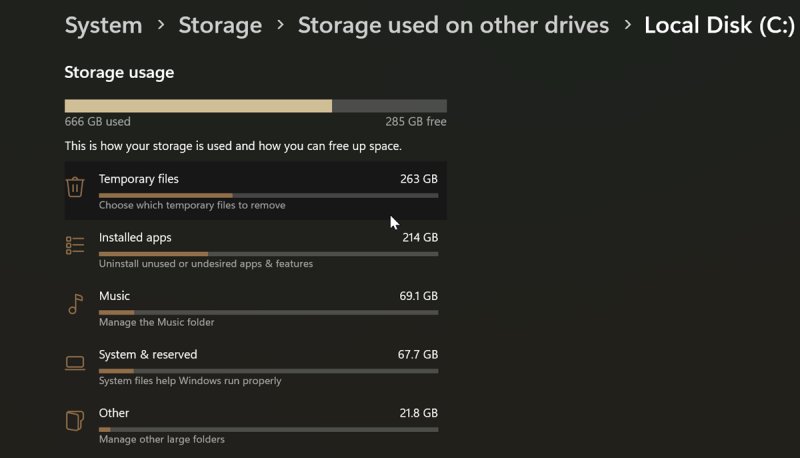
Task: Open Storage used on other drives breadcrumb
Action: tap(453, 25)
